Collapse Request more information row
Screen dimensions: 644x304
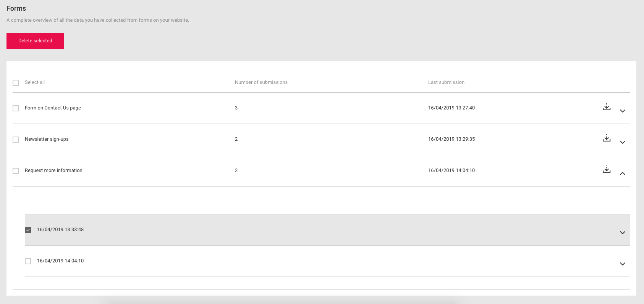tap(622, 174)
